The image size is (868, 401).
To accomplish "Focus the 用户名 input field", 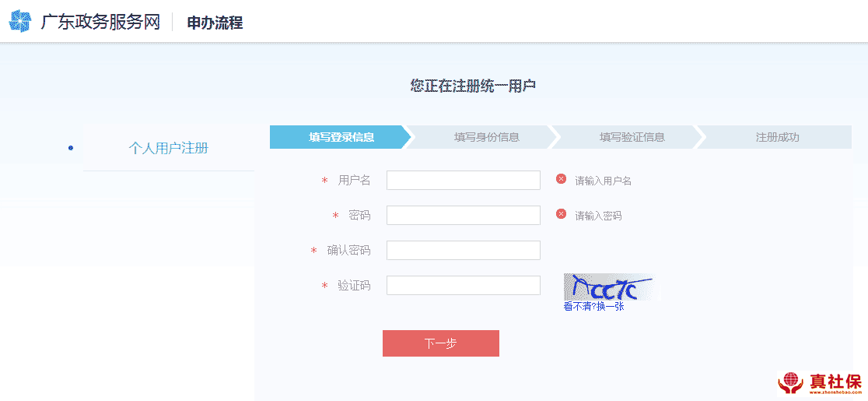I will (x=463, y=180).
